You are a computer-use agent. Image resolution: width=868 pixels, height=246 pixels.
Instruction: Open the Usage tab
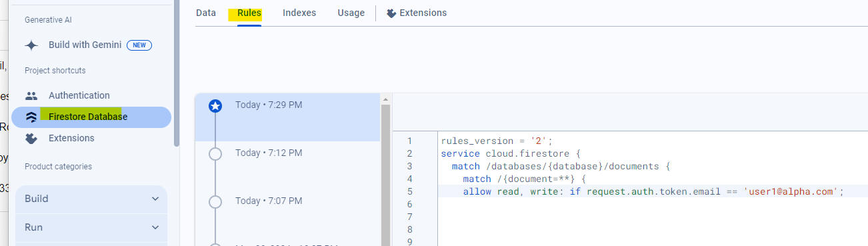pos(351,13)
